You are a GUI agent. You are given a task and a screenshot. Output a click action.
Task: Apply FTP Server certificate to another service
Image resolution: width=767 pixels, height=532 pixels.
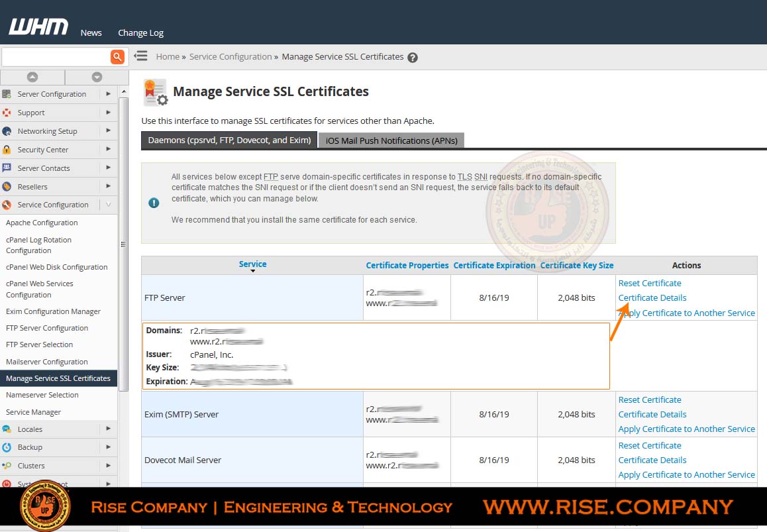[687, 313]
